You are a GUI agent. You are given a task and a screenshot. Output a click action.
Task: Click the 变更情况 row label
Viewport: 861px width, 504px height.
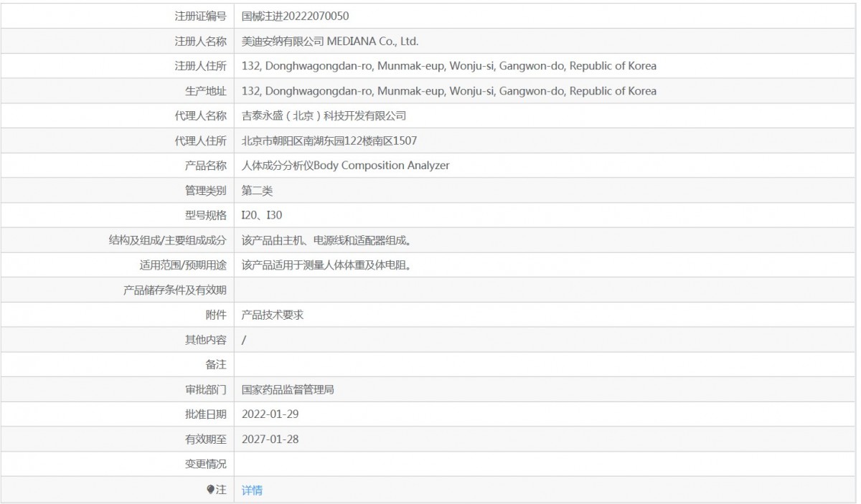pos(205,465)
